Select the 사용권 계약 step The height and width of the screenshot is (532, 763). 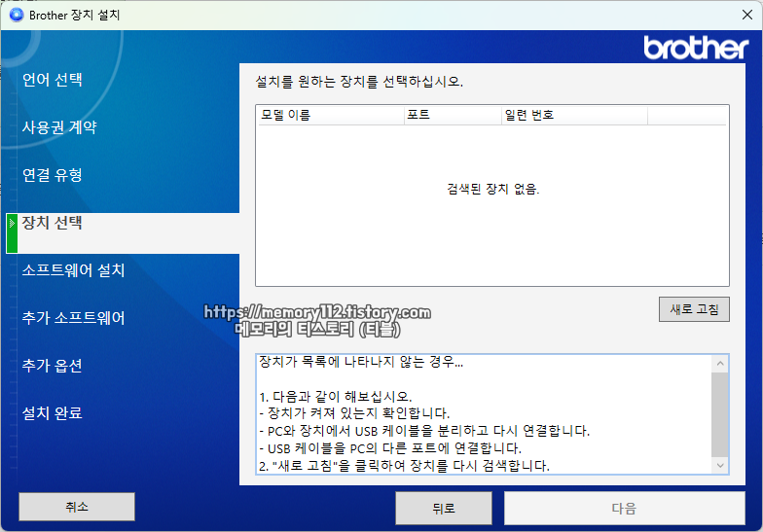(x=59, y=126)
